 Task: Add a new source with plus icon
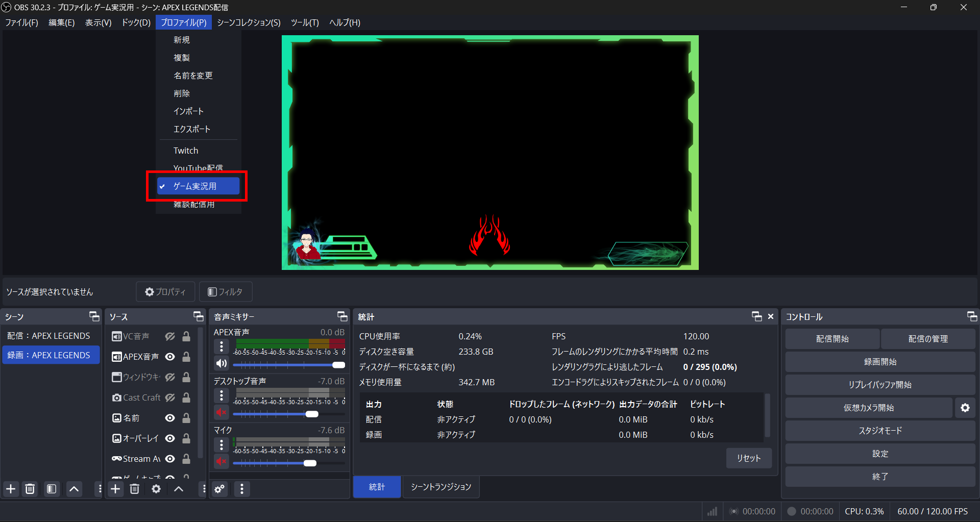(x=116, y=489)
